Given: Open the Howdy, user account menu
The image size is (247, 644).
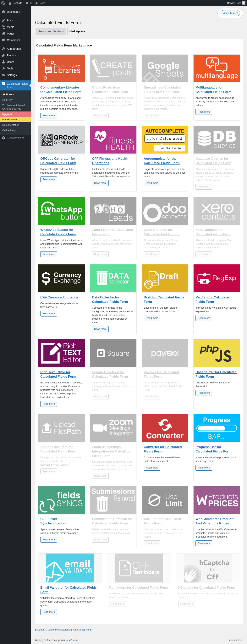Looking at the screenshot, I should pyautogui.click(x=234, y=3).
